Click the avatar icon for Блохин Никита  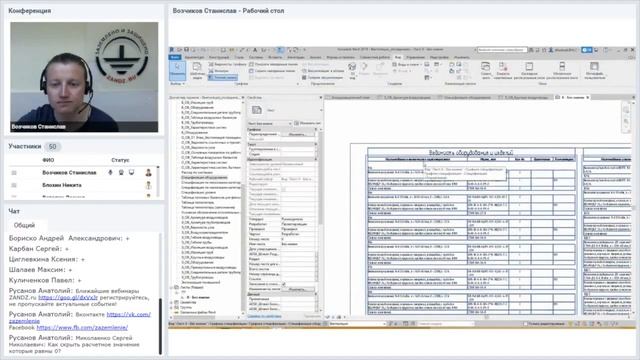point(149,185)
